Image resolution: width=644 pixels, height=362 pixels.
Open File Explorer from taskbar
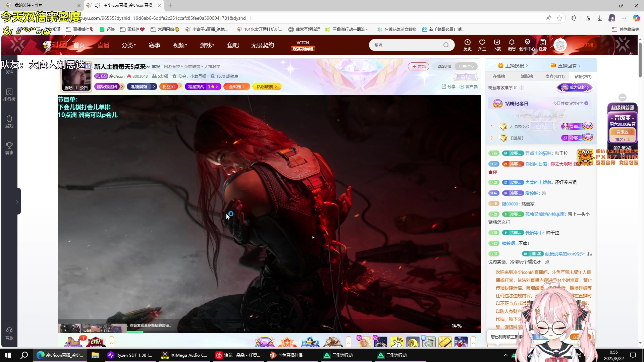pyautogui.click(x=95, y=355)
